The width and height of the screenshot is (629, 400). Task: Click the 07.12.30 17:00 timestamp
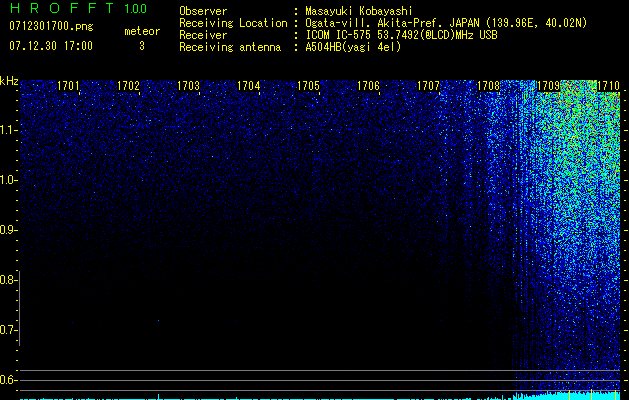51,46
